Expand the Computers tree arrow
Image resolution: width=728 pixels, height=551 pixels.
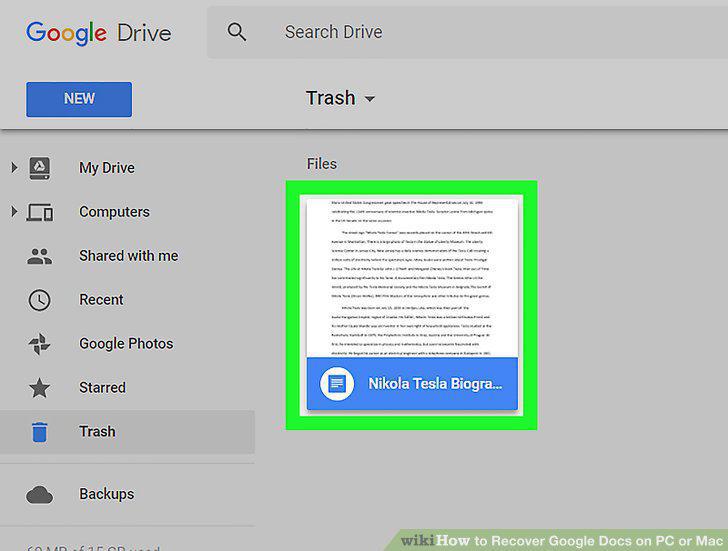pos(14,212)
